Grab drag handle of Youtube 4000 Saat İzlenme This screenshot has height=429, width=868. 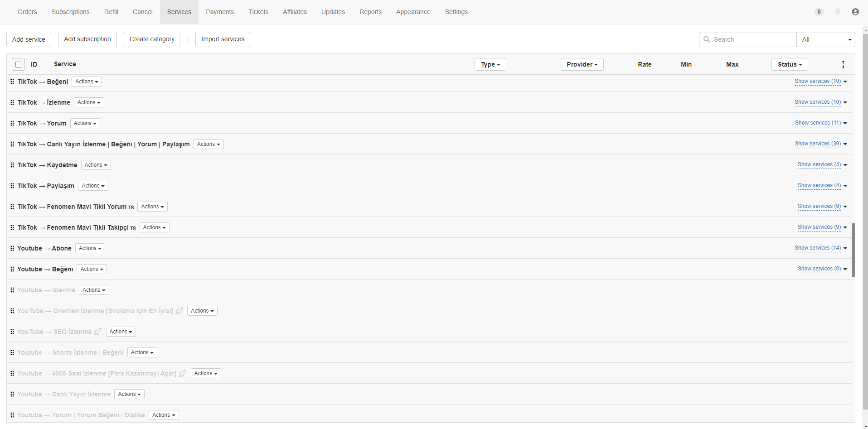[x=12, y=373]
